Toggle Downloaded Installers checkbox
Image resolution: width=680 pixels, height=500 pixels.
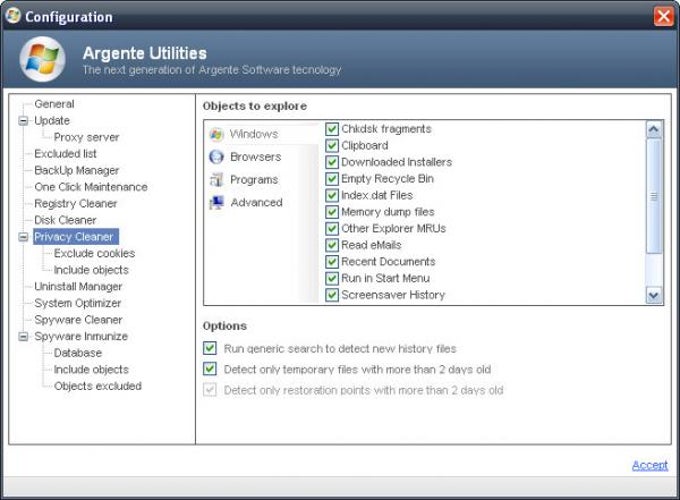(x=332, y=162)
